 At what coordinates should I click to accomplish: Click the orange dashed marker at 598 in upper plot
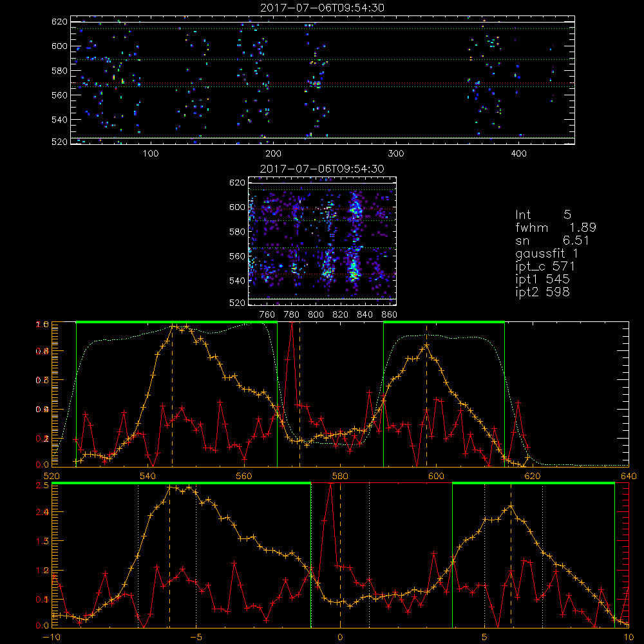pos(426,394)
